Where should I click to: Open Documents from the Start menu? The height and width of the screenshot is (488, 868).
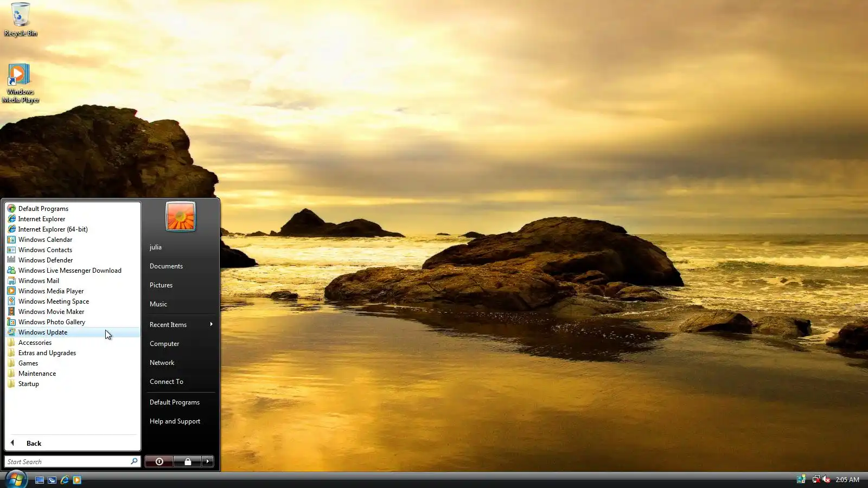tap(181, 266)
